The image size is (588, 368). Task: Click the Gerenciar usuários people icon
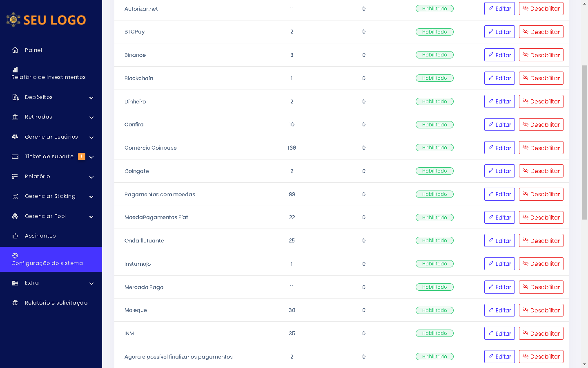[x=15, y=137]
